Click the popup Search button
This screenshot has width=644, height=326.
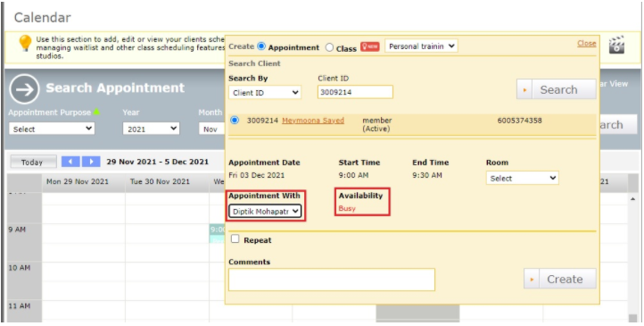coord(556,89)
